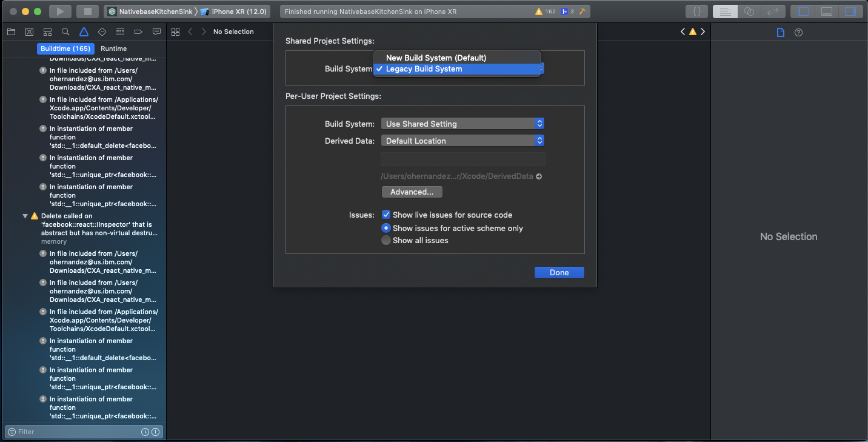Click the code snippets library button
This screenshot has height=442, width=868.
click(x=697, y=12)
